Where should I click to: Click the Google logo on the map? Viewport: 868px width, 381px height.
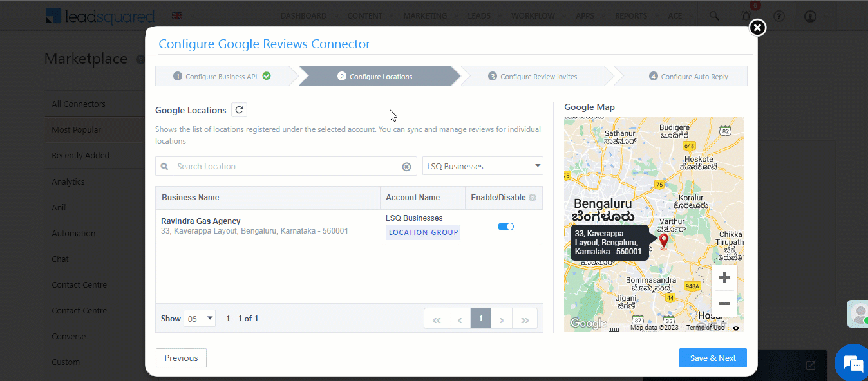[x=587, y=323]
